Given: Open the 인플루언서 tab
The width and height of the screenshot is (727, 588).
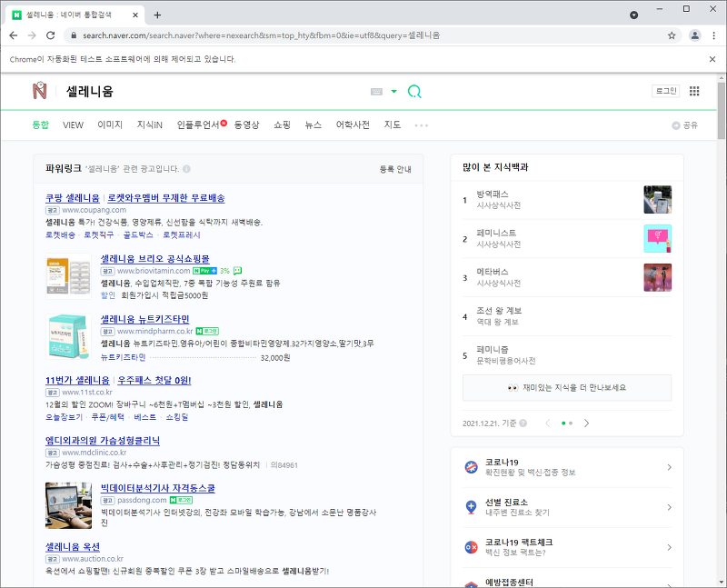Looking at the screenshot, I should pos(198,125).
